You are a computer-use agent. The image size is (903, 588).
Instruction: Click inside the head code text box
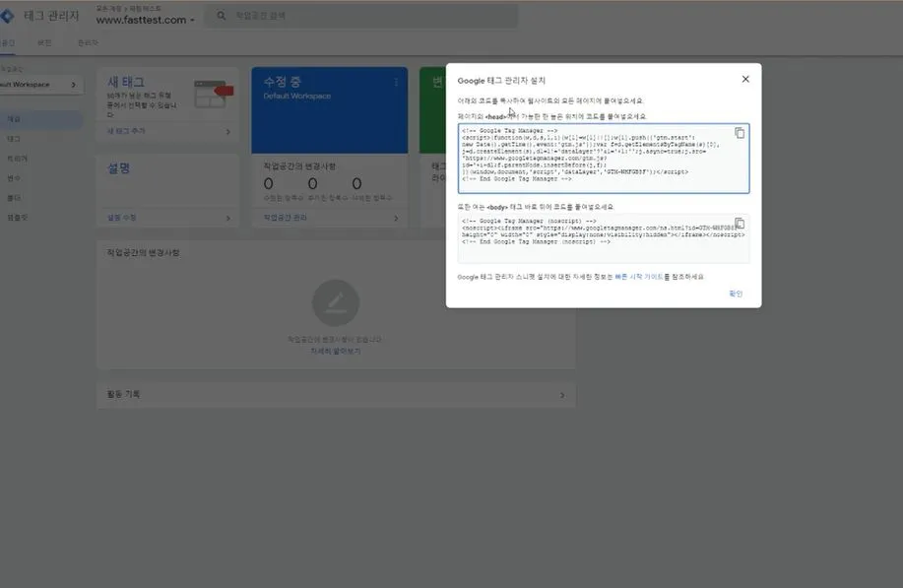(x=604, y=159)
